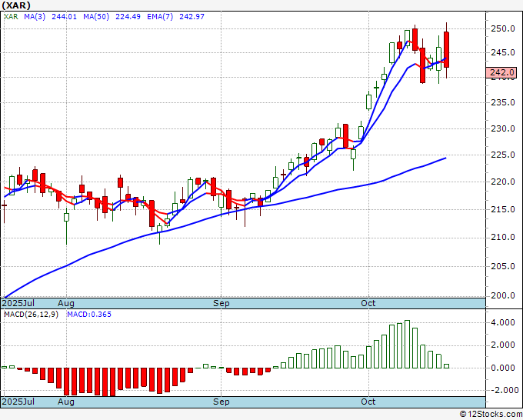This screenshot has width=523, height=420.
Task: Click the Oct label on MACD axis
Action: coord(368,402)
